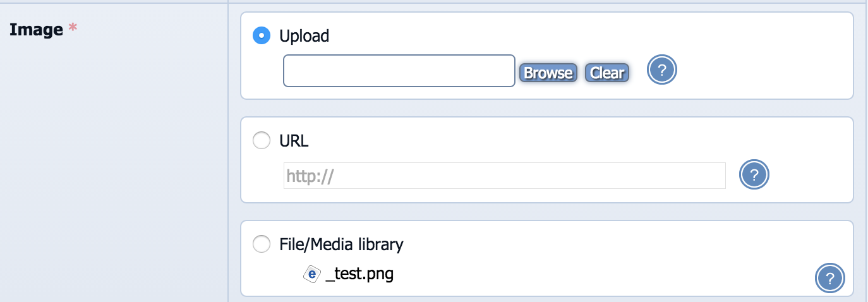The height and width of the screenshot is (302, 868).
Task: Hit the Clear button
Action: pyautogui.click(x=606, y=73)
